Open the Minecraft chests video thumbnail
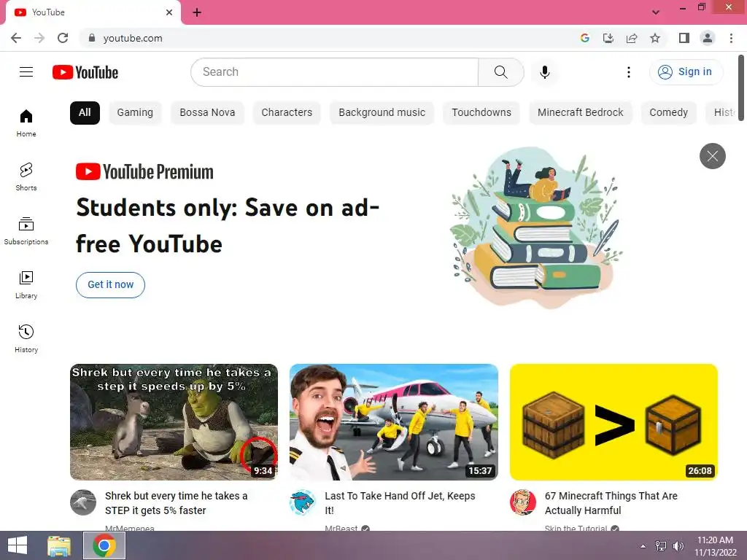This screenshot has height=560, width=747. 614,422
